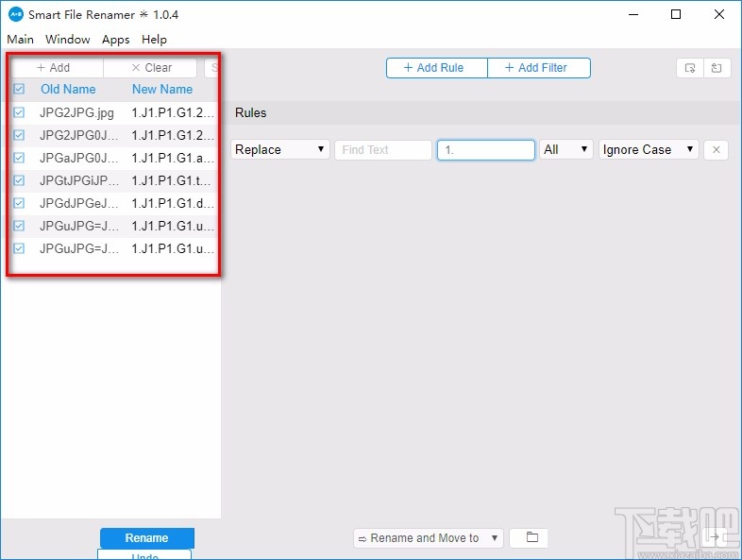Open the Replace rule type dropdown
This screenshot has height=560, width=742.
[279, 149]
